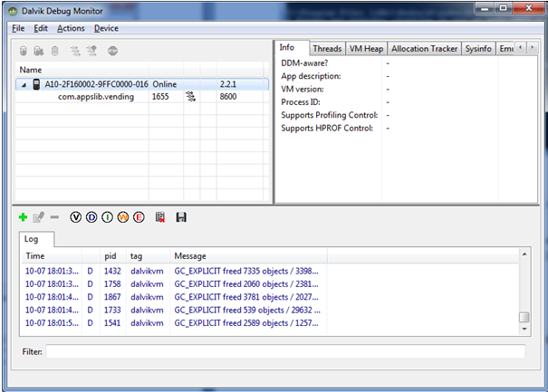The image size is (548, 392).
Task: Click the 'Process ID:' info label
Action: click(x=301, y=102)
